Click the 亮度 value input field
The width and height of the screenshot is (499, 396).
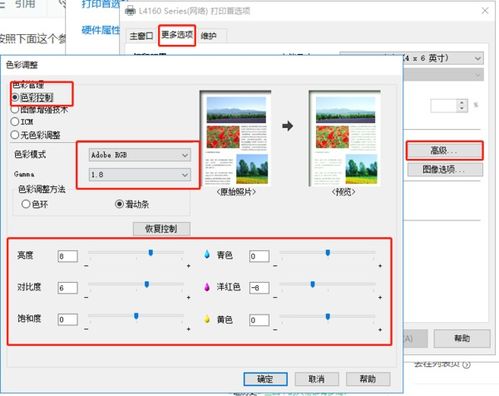click(68, 256)
